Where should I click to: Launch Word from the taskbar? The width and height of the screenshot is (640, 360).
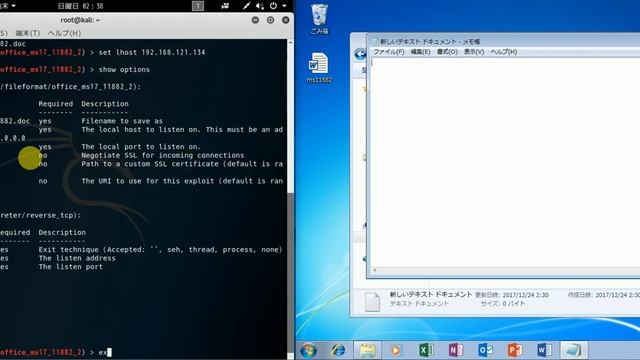coord(544,350)
